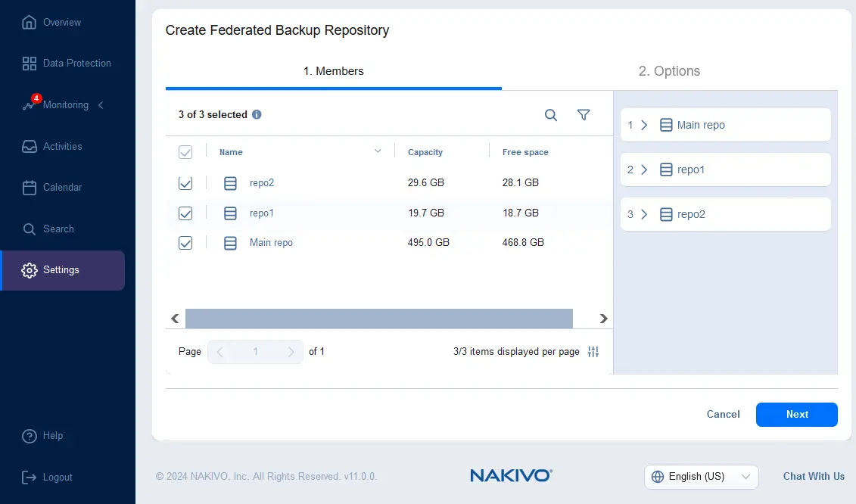Image resolution: width=856 pixels, height=504 pixels.
Task: Go to previous page arrow in pagination
Action: click(219, 352)
